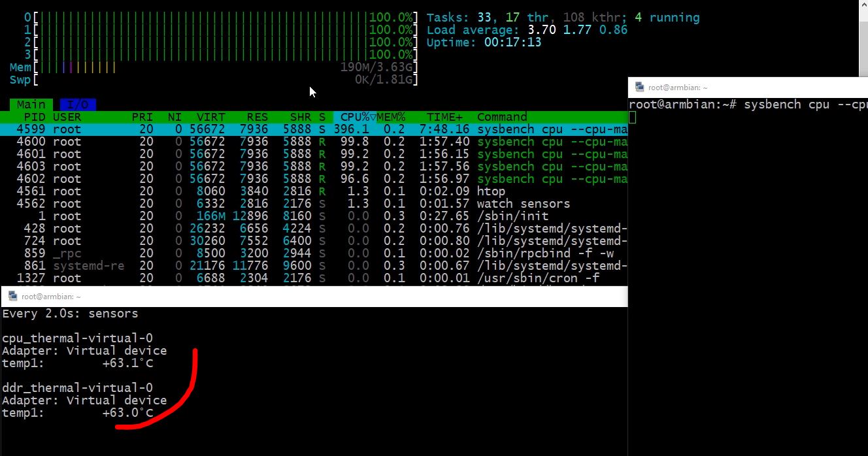Click the PID column header

33,117
